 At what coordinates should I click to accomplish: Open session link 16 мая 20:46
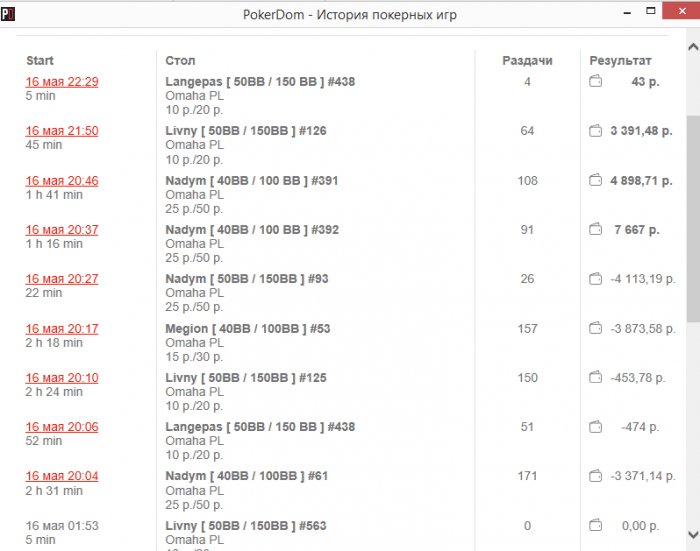(x=62, y=181)
